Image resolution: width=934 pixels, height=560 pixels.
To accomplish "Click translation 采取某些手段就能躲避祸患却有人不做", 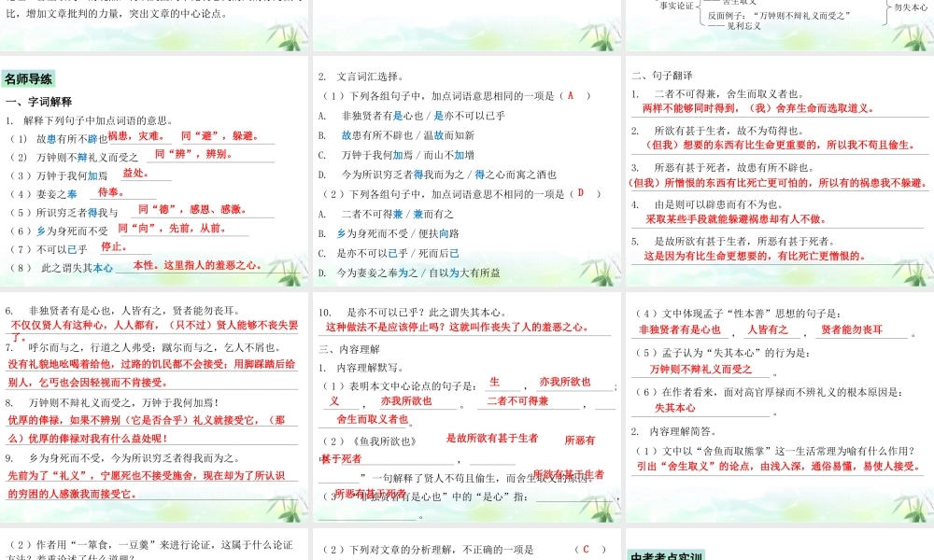I will (736, 219).
